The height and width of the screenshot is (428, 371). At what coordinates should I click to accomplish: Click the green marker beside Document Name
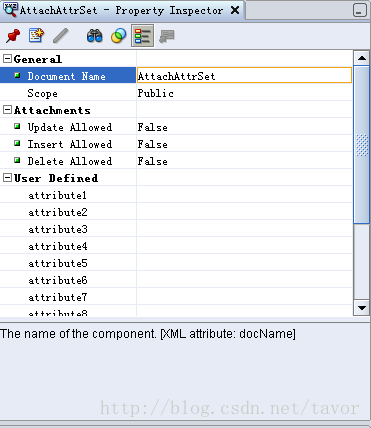click(17, 75)
